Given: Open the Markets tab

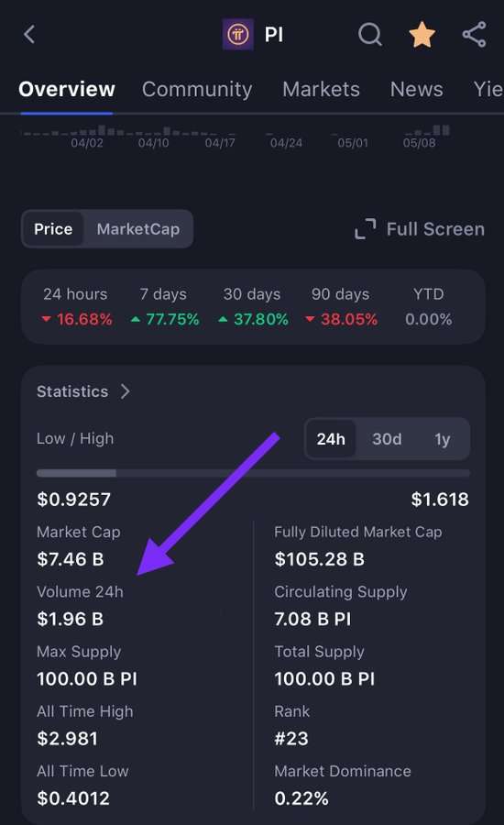Looking at the screenshot, I should point(321,89).
